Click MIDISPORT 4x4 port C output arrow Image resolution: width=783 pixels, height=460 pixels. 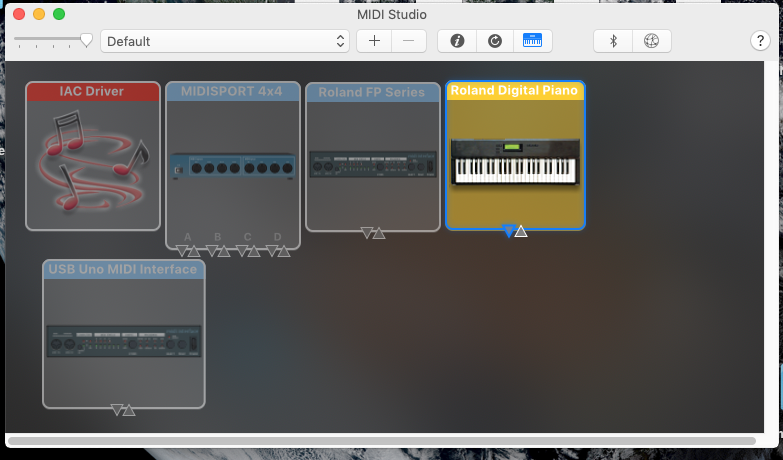pos(254,251)
